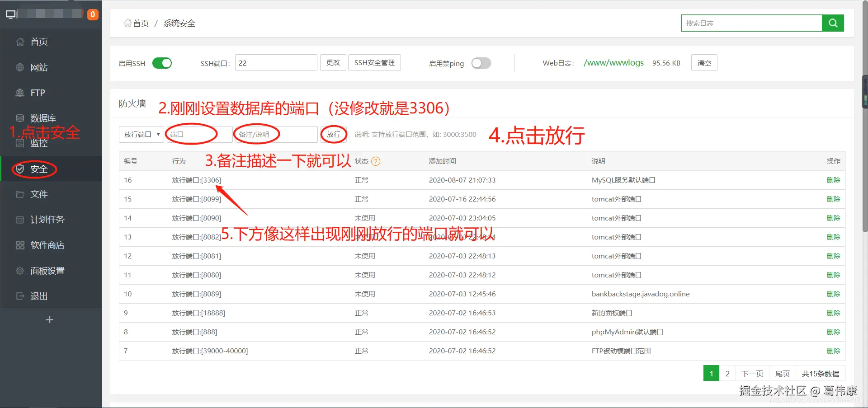Click the 2020-08-07 21:07:33 timestamp

[x=462, y=180]
